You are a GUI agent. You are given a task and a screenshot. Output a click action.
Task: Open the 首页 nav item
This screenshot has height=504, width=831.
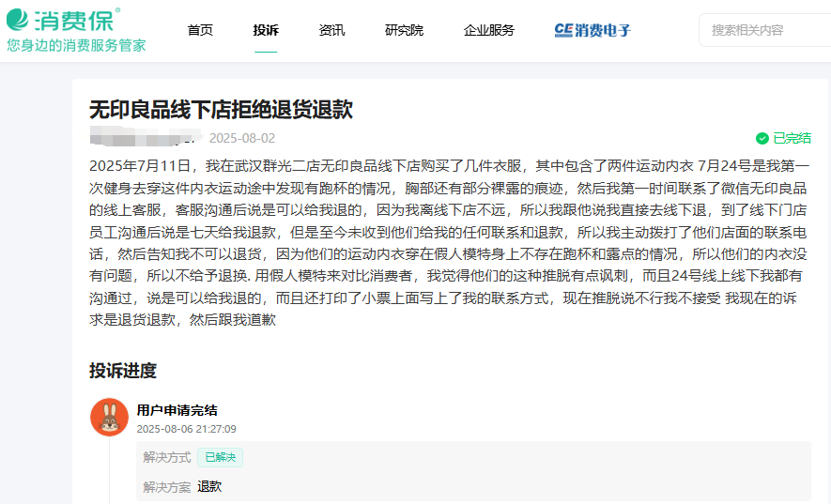coord(200,30)
